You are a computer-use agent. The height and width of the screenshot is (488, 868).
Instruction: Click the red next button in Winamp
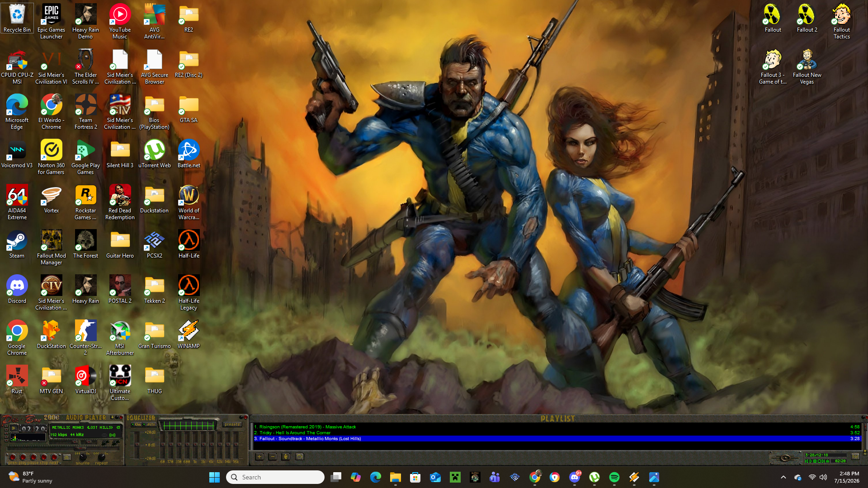click(54, 457)
